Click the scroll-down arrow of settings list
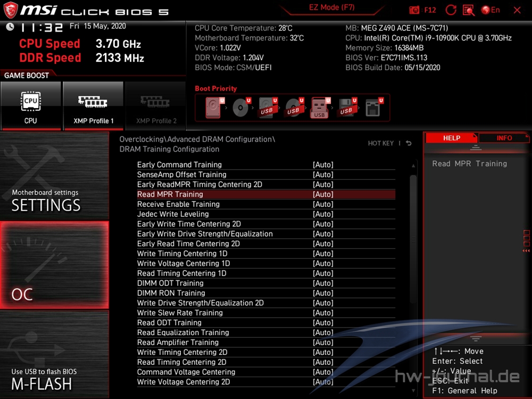Image resolution: width=532 pixels, height=399 pixels. (413, 390)
